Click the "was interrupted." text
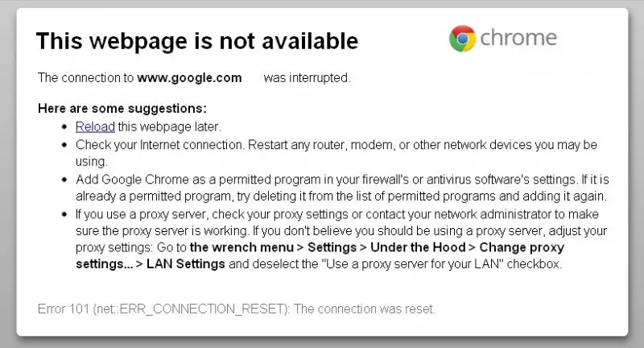 [x=307, y=78]
